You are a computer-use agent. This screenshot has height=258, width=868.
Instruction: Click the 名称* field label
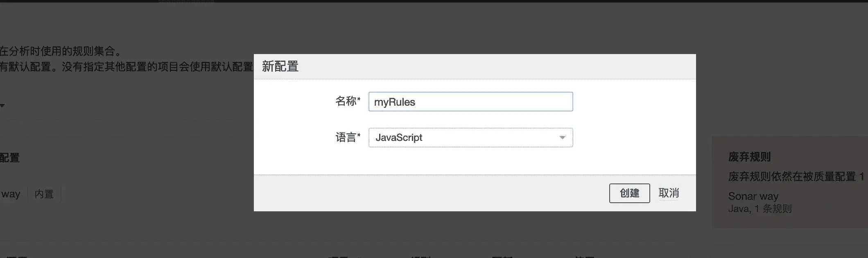click(348, 101)
